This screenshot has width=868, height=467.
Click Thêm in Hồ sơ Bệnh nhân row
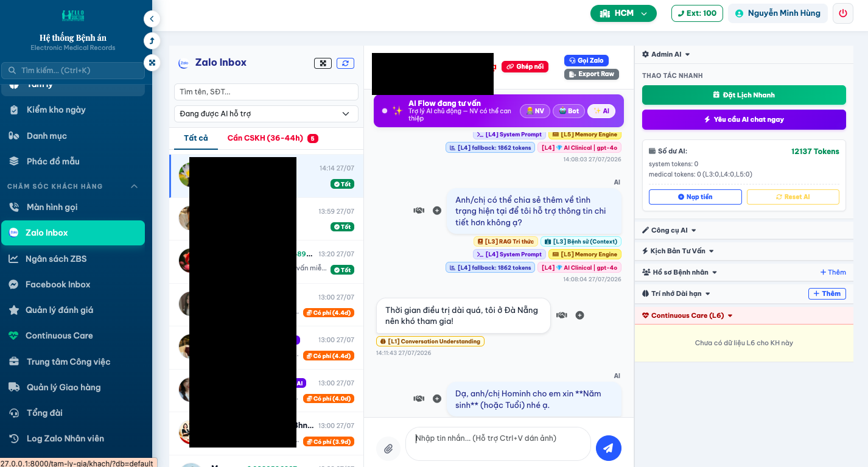tap(833, 272)
